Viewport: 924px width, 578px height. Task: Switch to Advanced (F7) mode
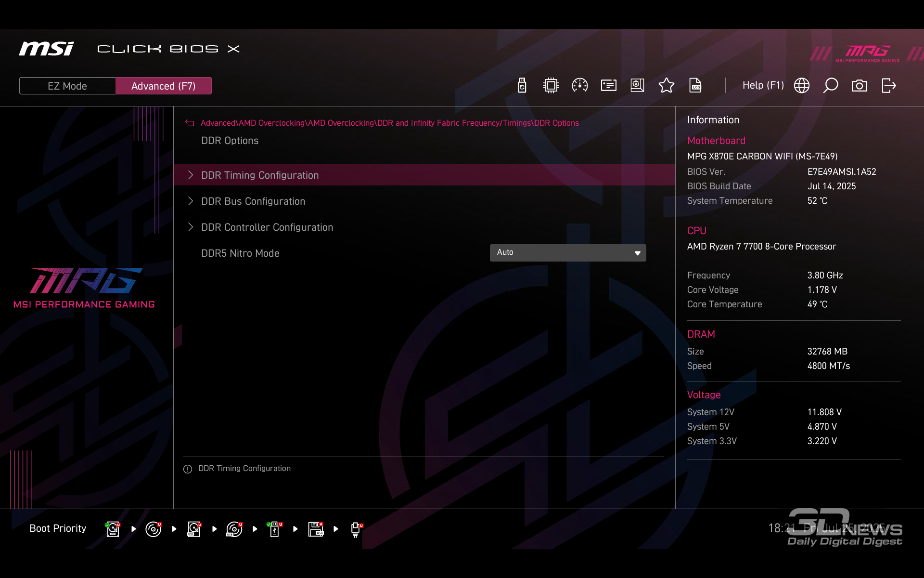(164, 86)
